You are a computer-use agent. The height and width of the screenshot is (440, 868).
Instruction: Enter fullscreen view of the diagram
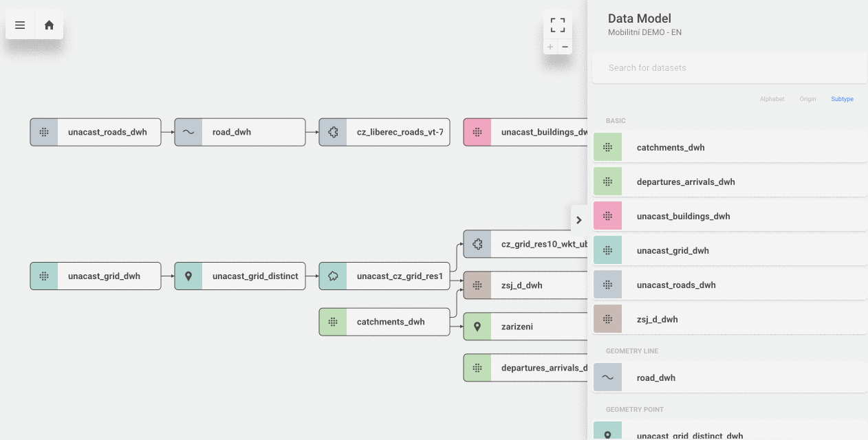[x=557, y=25]
